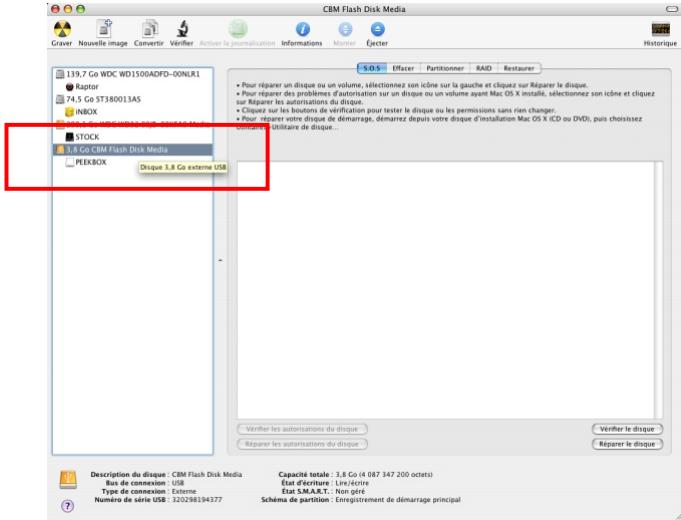Click the USB serial number 320298194377
Screen dimensions: 681x520
197,500
